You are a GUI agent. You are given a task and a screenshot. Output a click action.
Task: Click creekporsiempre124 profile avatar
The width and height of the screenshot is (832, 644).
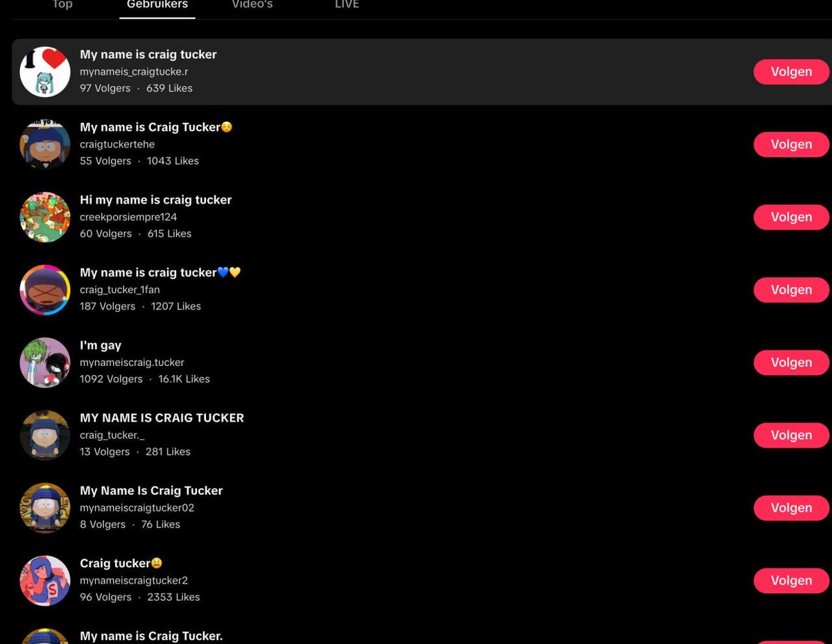click(x=45, y=217)
